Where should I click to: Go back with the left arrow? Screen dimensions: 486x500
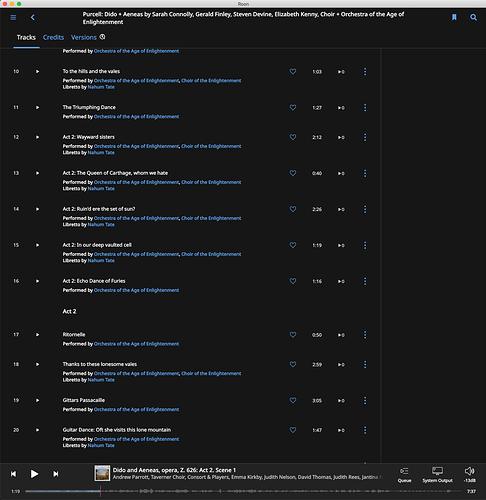33,17
